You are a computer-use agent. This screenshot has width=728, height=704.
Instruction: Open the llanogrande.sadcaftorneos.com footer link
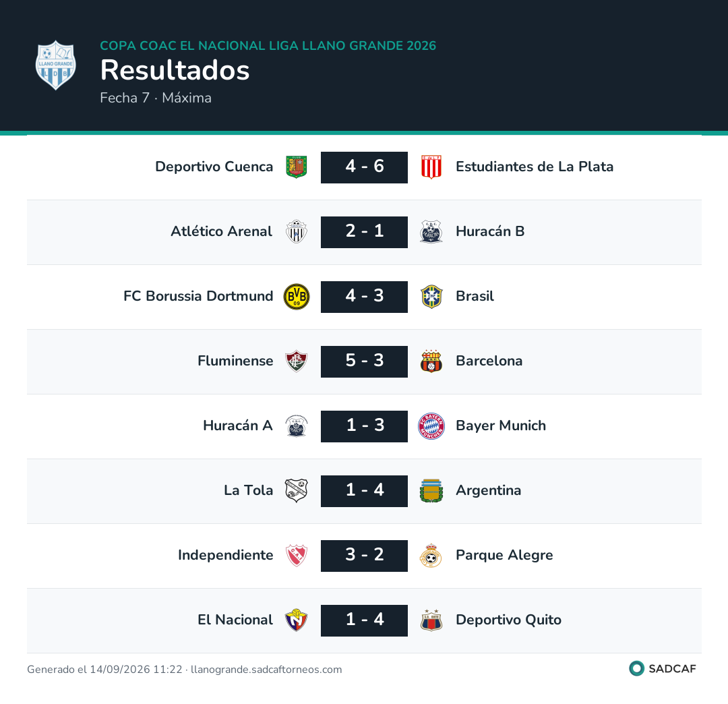click(x=266, y=670)
